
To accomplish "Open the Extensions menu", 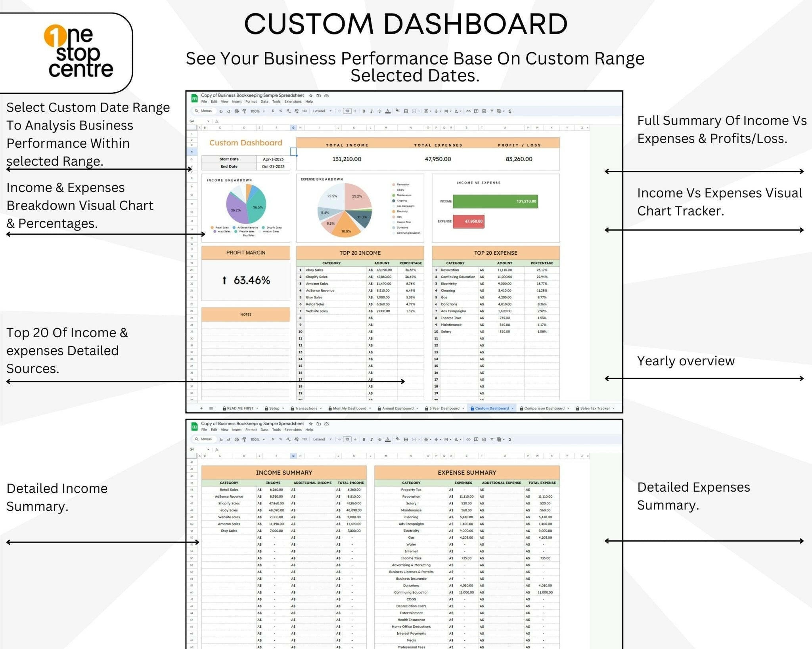I will pos(294,101).
